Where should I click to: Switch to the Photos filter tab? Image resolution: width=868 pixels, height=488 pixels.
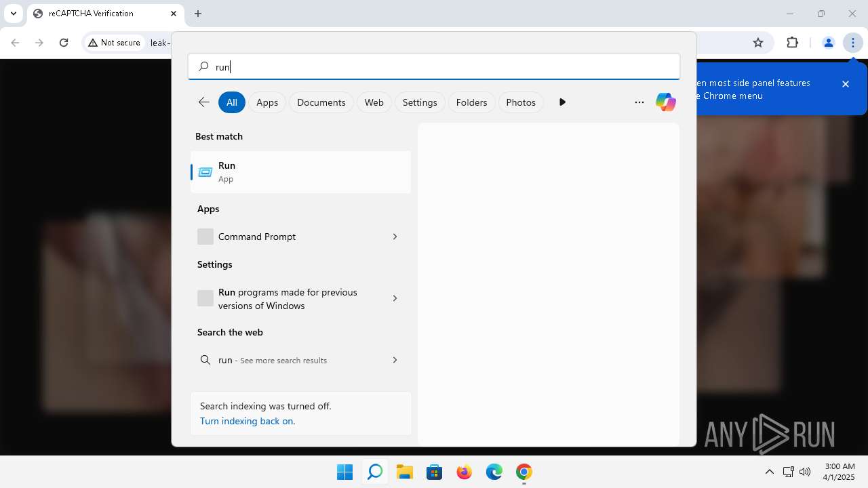coord(521,102)
